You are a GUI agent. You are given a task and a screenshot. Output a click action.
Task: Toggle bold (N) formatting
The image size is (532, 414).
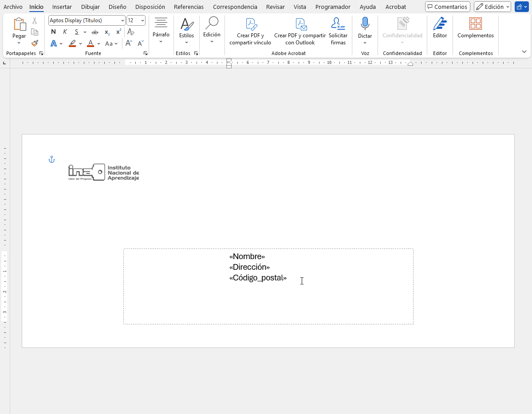[53, 32]
